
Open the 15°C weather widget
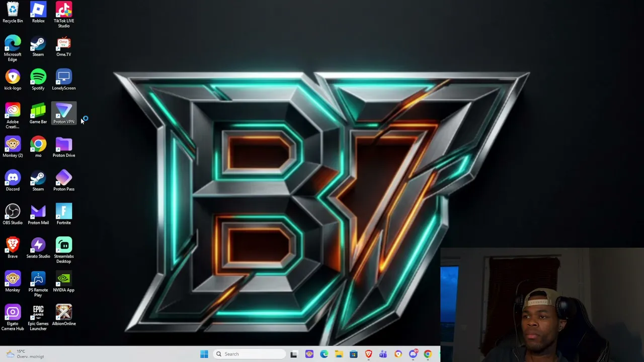(x=24, y=354)
